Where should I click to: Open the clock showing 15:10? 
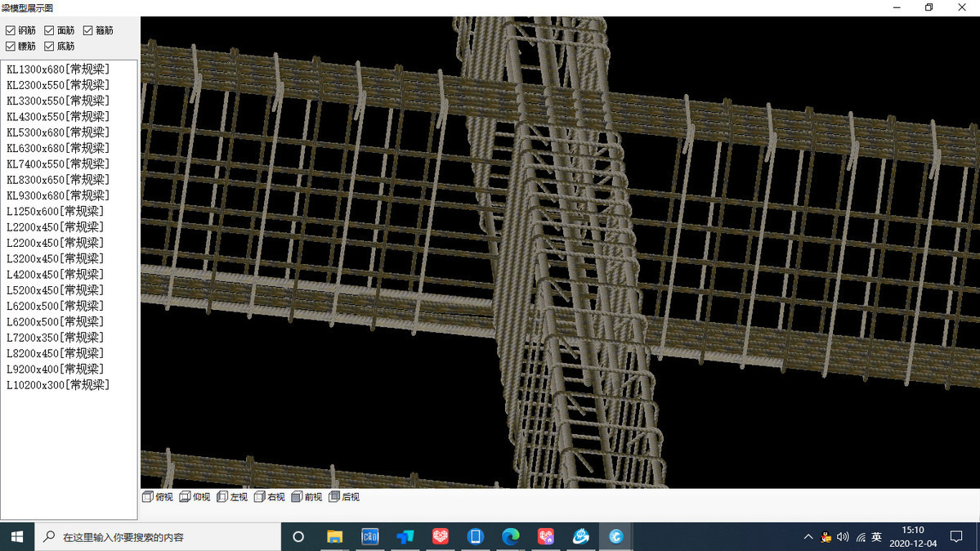click(x=912, y=536)
